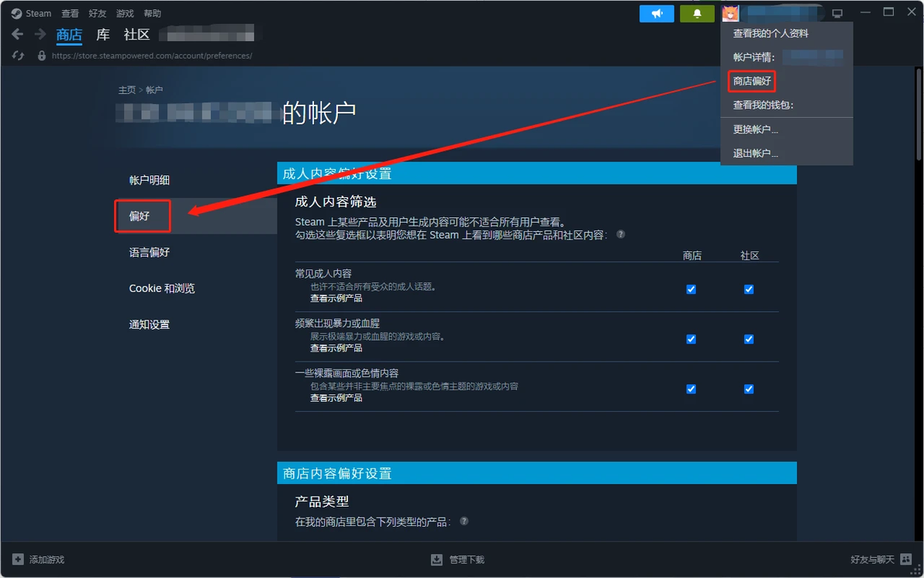Click help question mark beside 产品类型 description
This screenshot has height=578, width=924.
click(x=464, y=521)
